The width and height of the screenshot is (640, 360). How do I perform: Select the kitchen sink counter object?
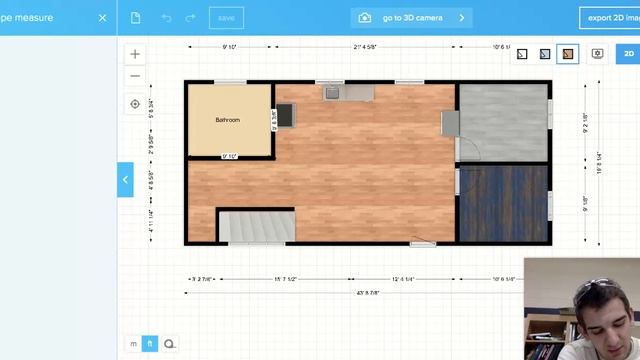coord(349,93)
